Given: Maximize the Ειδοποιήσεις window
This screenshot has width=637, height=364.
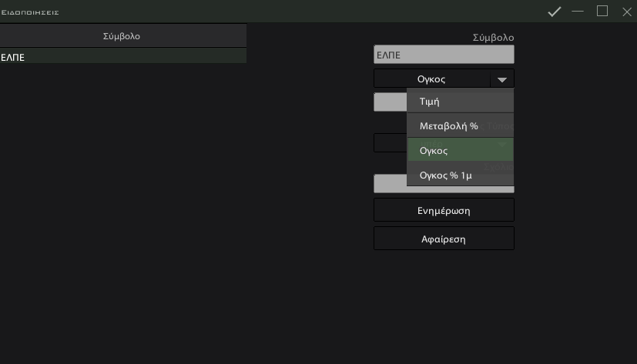Looking at the screenshot, I should pyautogui.click(x=602, y=12).
